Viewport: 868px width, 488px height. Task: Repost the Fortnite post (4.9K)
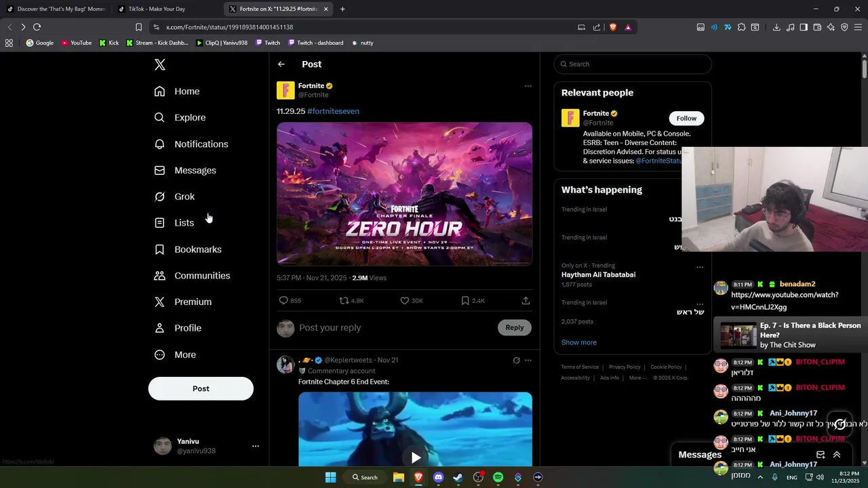[x=351, y=300]
